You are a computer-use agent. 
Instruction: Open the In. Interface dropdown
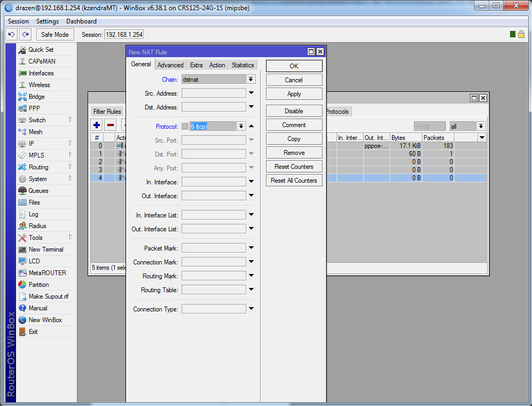click(251, 181)
